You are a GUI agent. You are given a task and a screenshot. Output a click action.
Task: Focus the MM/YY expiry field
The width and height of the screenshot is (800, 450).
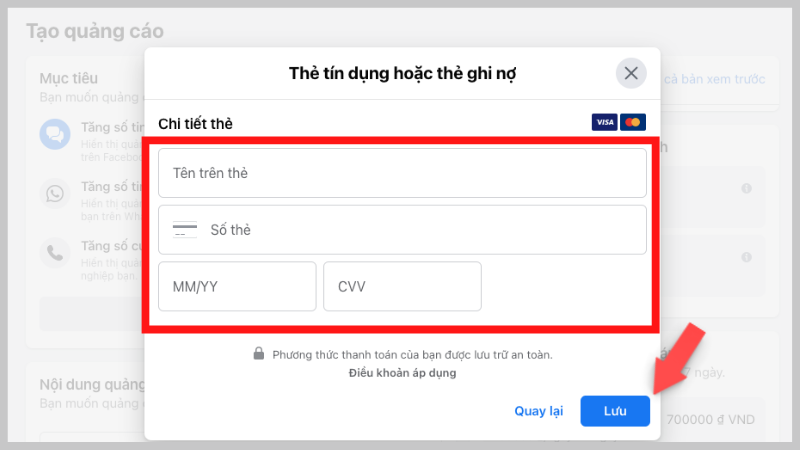pyautogui.click(x=237, y=286)
